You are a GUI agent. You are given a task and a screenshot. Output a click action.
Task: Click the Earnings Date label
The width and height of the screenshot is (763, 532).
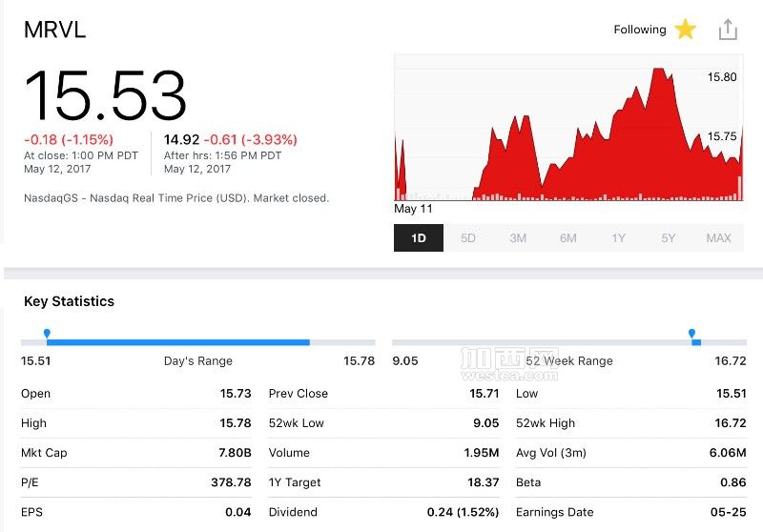[555, 512]
